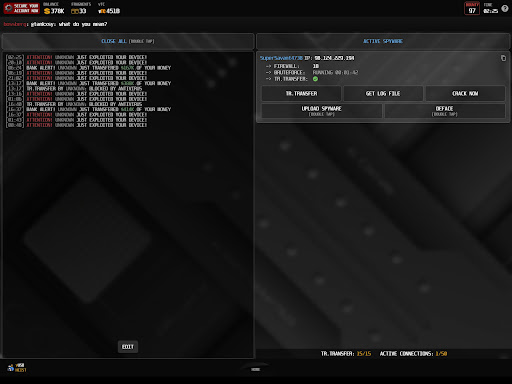Open the Heist icon in bottom bar
The height and width of the screenshot is (384, 512).
(x=17, y=368)
